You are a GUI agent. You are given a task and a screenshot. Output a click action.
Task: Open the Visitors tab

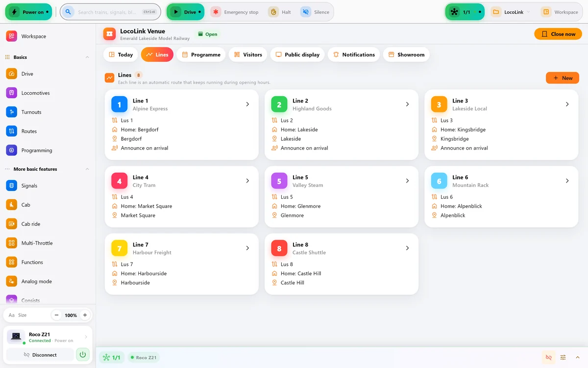[x=248, y=54]
